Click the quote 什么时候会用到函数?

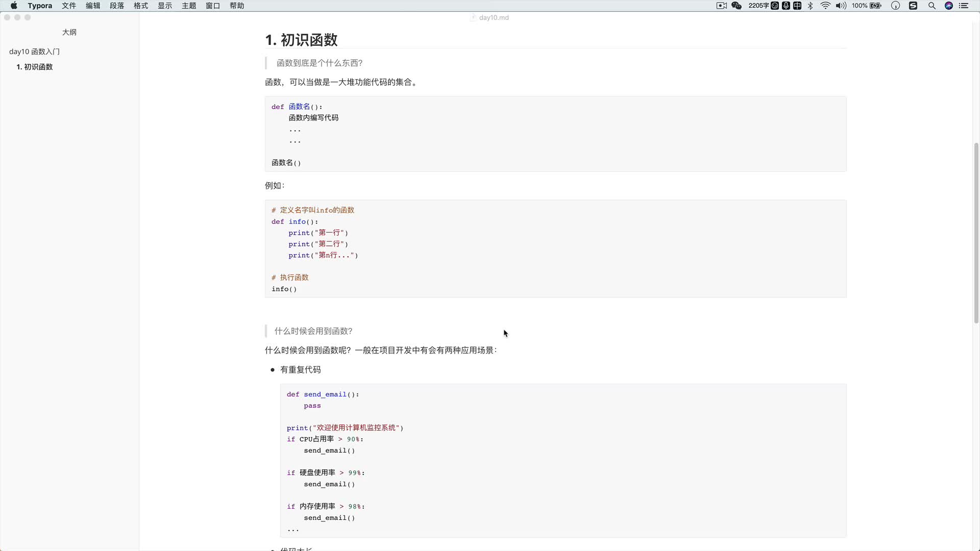[313, 331]
